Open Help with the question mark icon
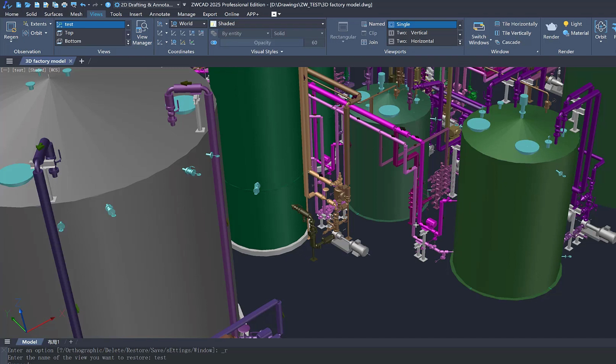 [x=108, y=5]
